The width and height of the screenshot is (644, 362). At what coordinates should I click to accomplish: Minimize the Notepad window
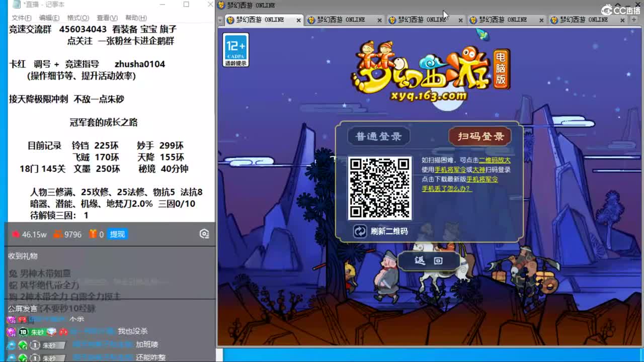[163, 5]
